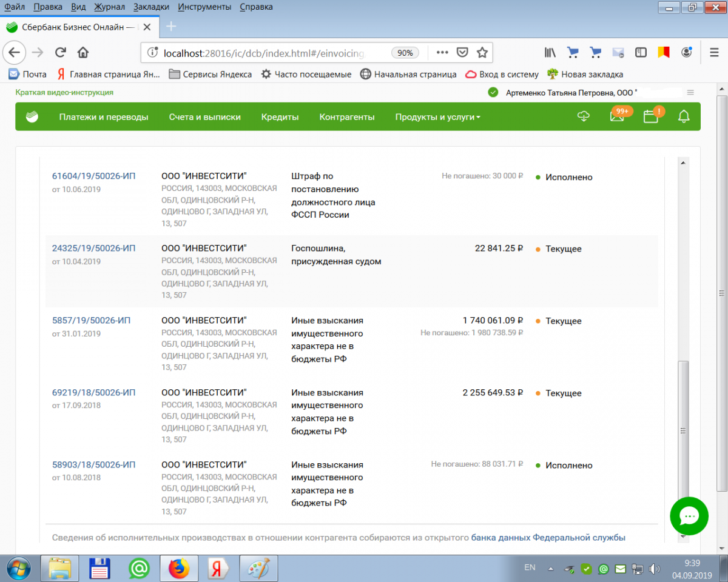Open case 5857/19/50026-ИП link

(92, 320)
